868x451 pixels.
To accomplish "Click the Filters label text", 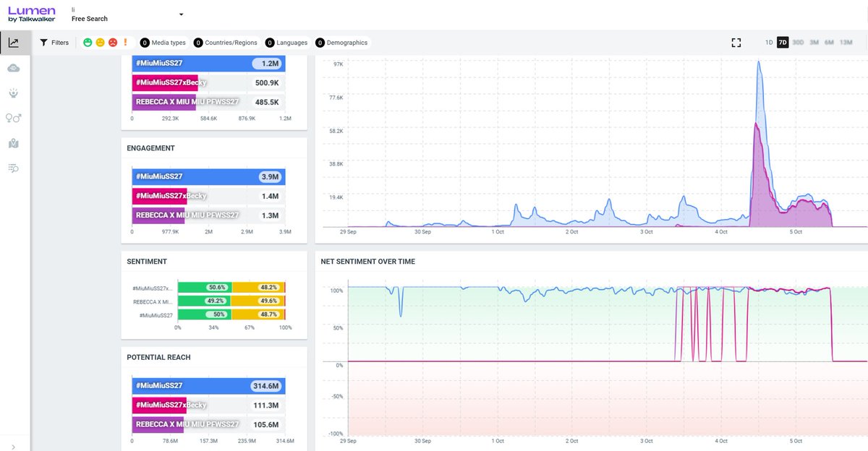I will point(60,43).
